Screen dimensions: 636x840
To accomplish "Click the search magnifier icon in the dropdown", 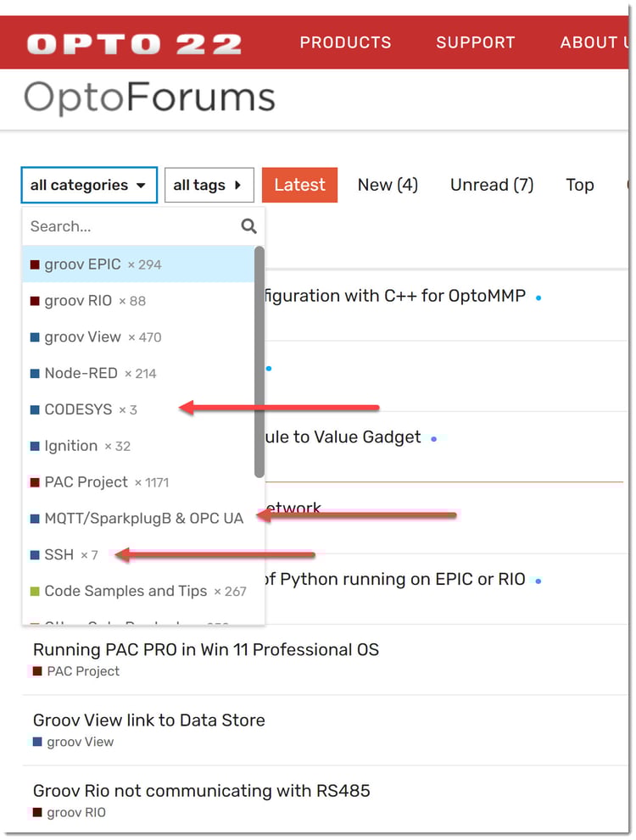I will pyautogui.click(x=248, y=226).
